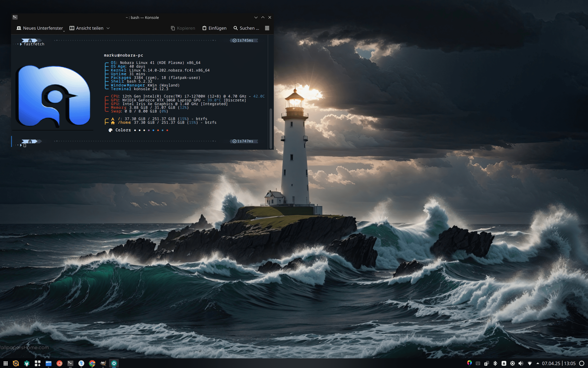
Task: Click the orange color dot after Colors
Action: 158,130
